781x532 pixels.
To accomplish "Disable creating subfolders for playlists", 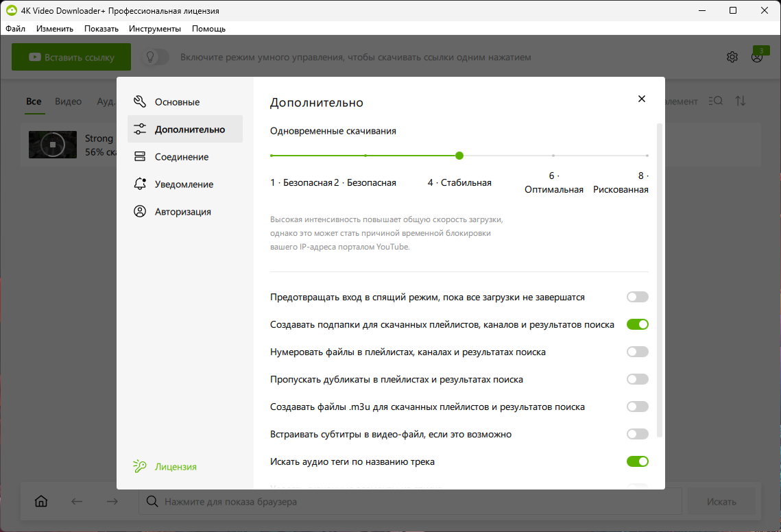I will tap(638, 324).
